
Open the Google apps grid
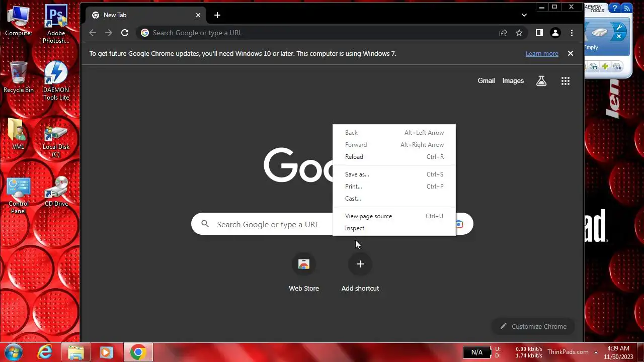565,81
